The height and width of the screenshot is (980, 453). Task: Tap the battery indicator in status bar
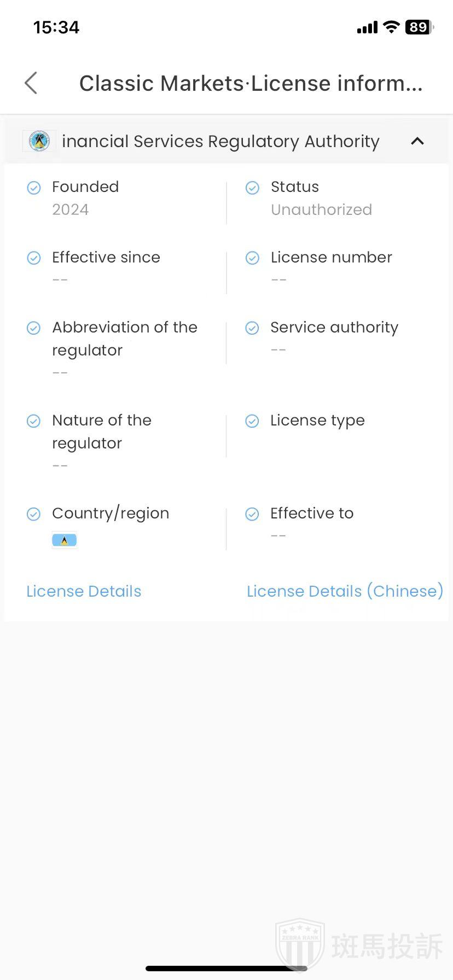pos(419,27)
